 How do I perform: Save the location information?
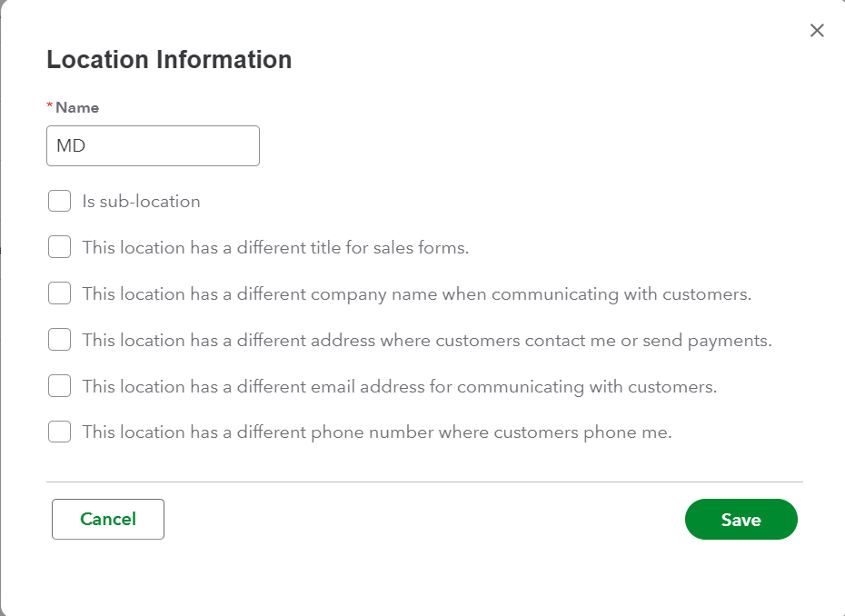point(741,520)
